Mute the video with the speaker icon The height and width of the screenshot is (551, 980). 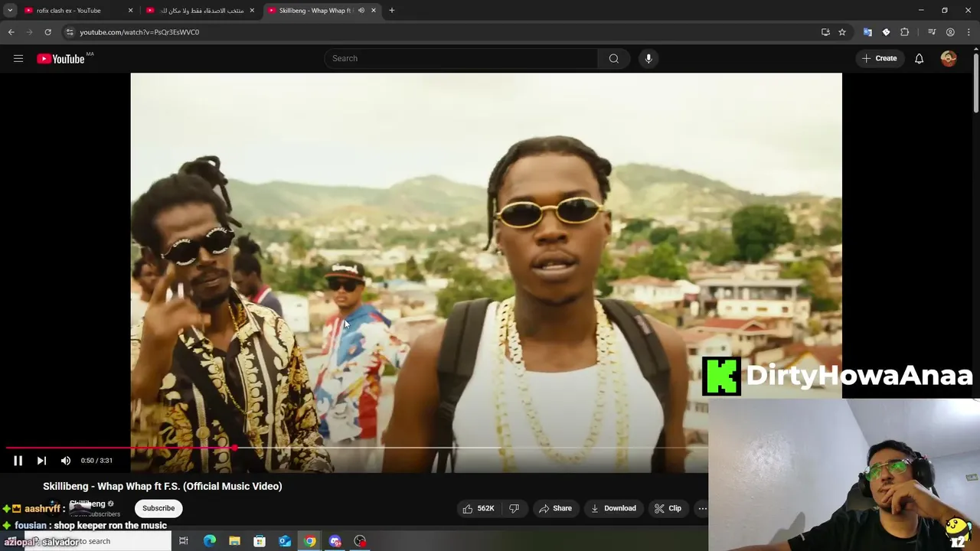tap(66, 460)
